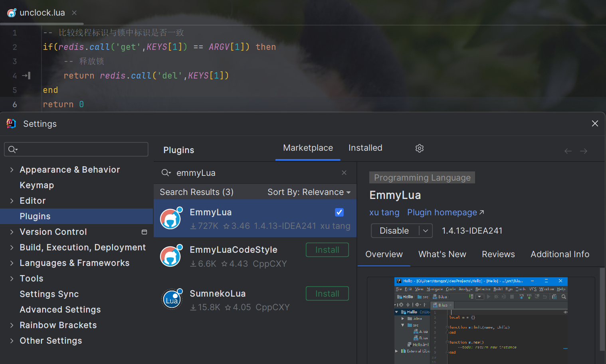This screenshot has height=364, width=606.
Task: Expand the Version Control section
Action: point(12,232)
